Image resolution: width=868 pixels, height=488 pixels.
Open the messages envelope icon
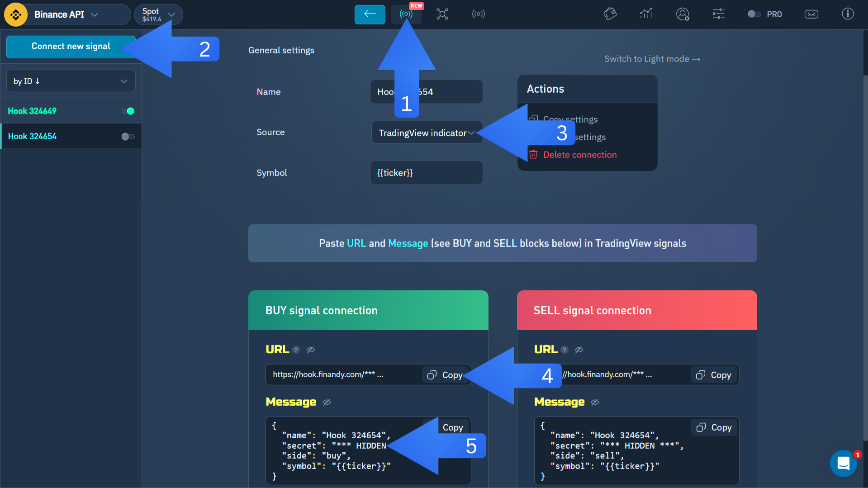[x=811, y=14]
